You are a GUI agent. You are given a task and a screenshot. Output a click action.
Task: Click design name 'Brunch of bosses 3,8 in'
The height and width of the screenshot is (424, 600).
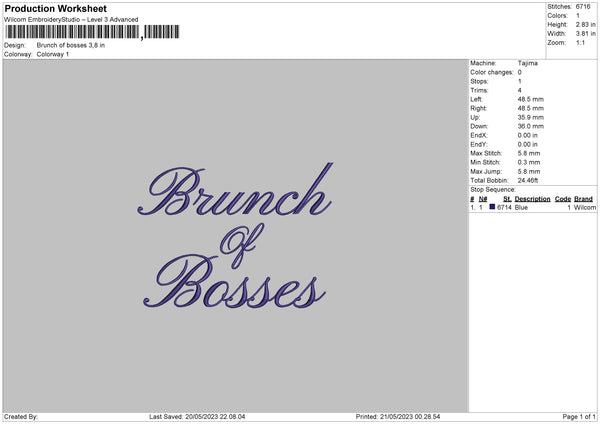[x=71, y=45]
